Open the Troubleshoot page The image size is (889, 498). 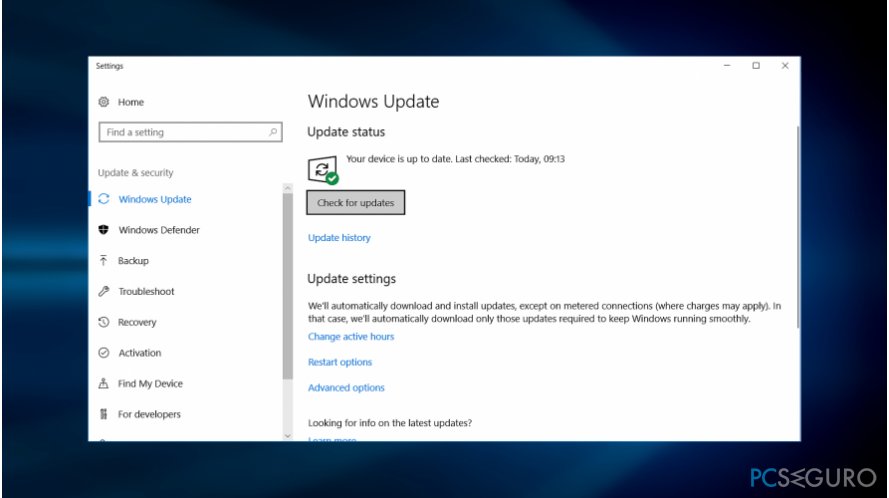146,291
